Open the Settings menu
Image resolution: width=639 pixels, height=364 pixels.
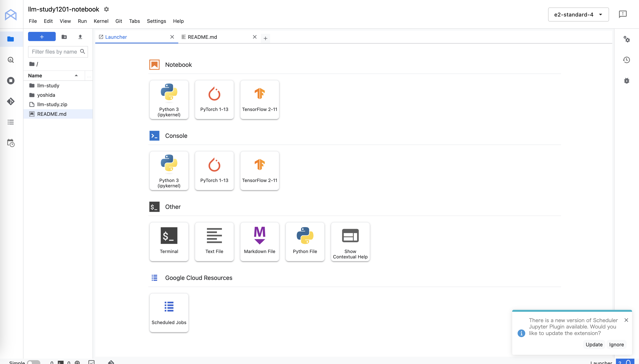[x=156, y=21]
